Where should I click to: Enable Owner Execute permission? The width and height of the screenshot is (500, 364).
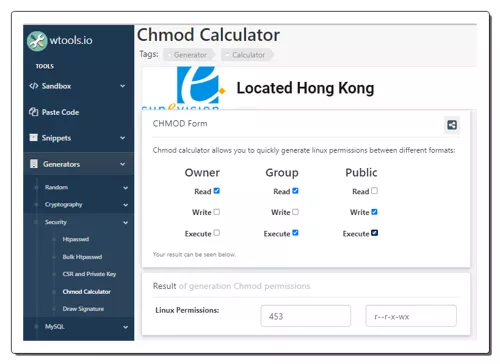pos(217,233)
